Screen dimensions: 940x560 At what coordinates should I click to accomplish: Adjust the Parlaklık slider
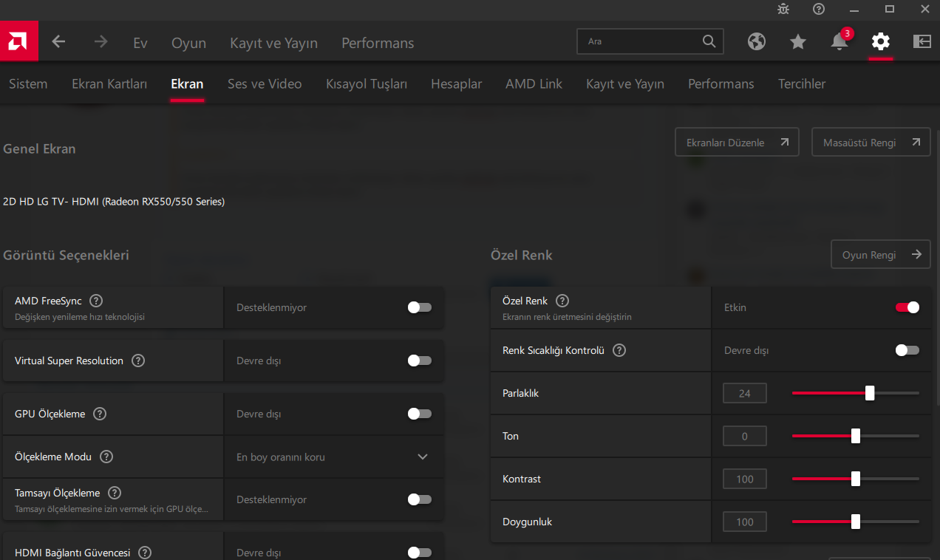point(856,393)
